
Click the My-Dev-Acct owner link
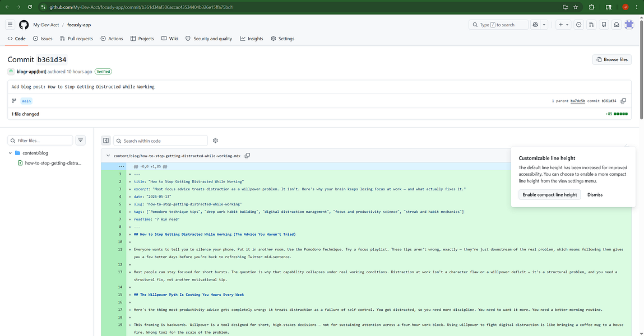46,25
